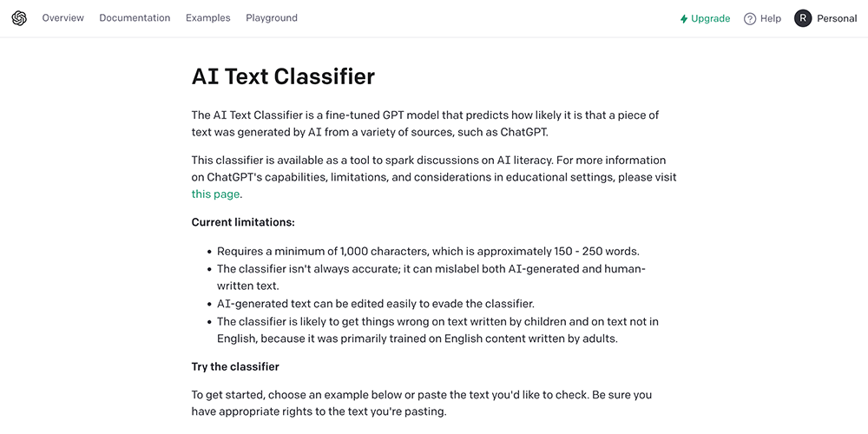This screenshot has width=868, height=434.
Task: Click the 'To get started' paragraph
Action: pos(422,404)
